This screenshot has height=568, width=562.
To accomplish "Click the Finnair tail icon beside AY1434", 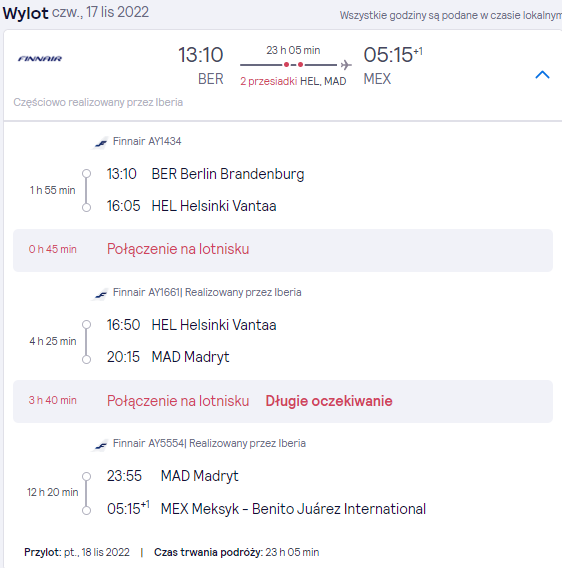I will (100, 143).
